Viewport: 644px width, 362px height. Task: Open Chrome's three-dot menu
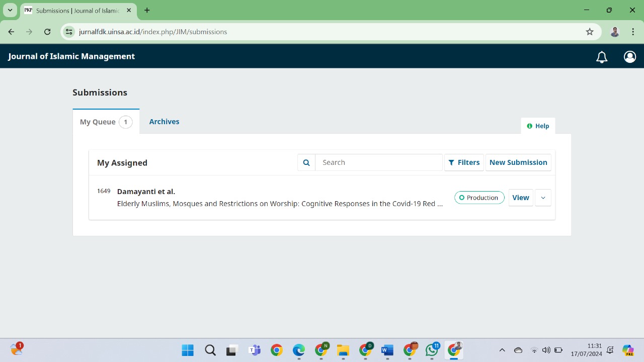pyautogui.click(x=633, y=32)
